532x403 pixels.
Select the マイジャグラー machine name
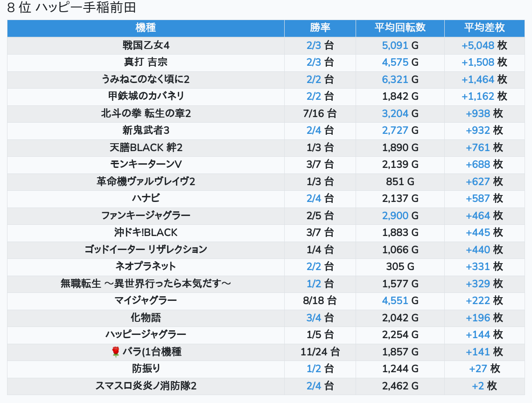point(146,300)
